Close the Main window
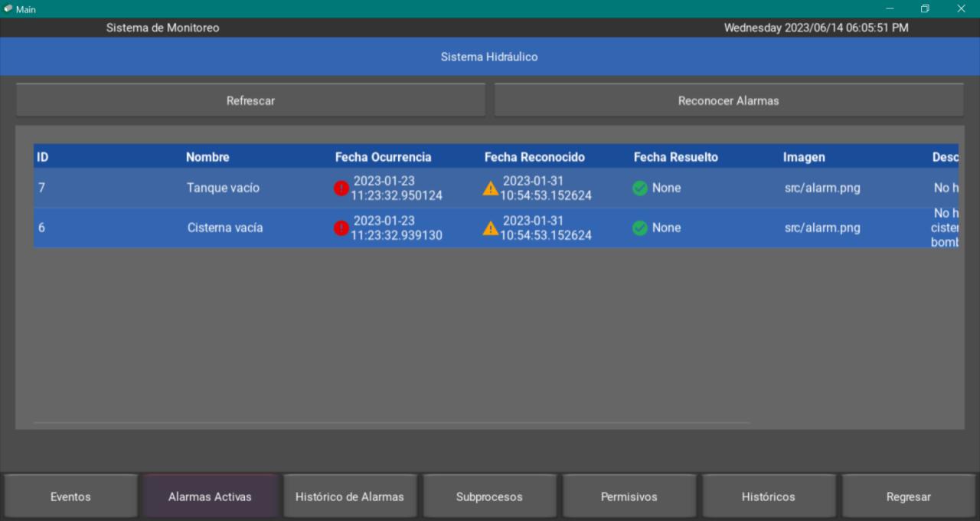The width and height of the screenshot is (980, 521). coord(961,8)
